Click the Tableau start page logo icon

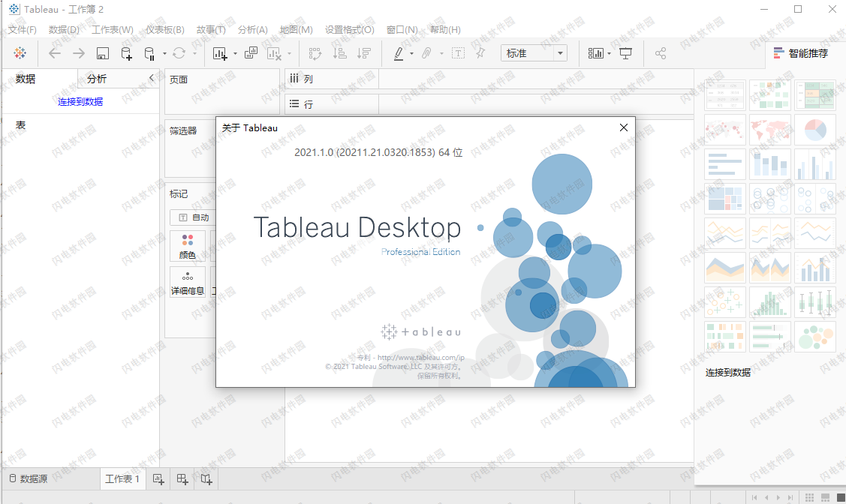[20, 52]
